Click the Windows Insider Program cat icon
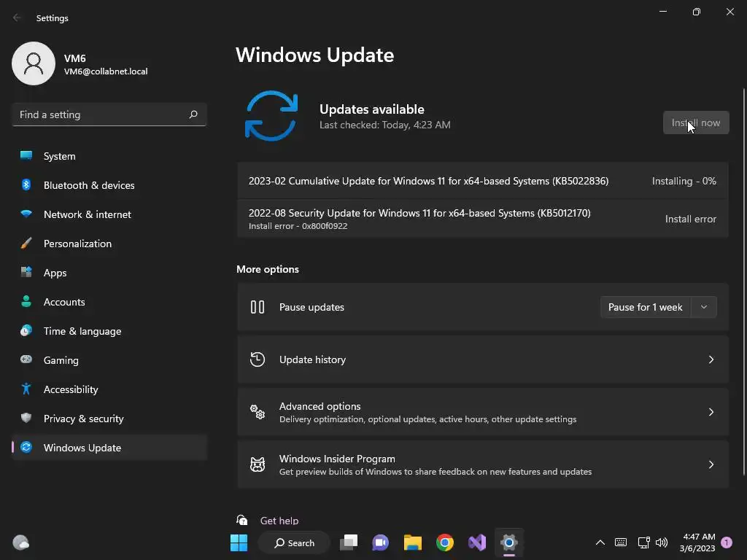The height and width of the screenshot is (560, 747). pos(258,464)
